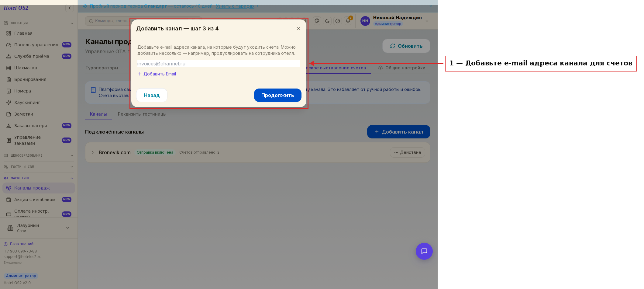
Task: Expand the Bronevik.com channel row
Action: pyautogui.click(x=93, y=152)
